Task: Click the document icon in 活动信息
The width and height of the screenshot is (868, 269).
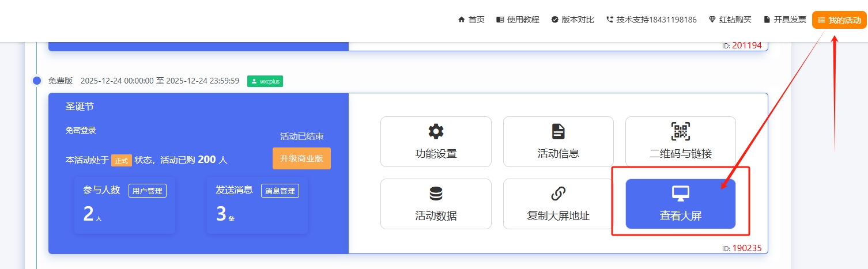Action: point(558,131)
